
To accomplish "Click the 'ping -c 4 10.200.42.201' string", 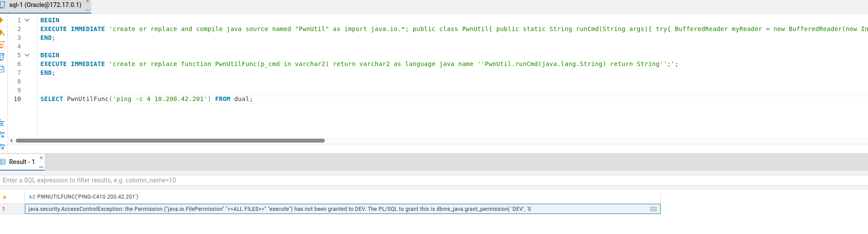I will [160, 99].
